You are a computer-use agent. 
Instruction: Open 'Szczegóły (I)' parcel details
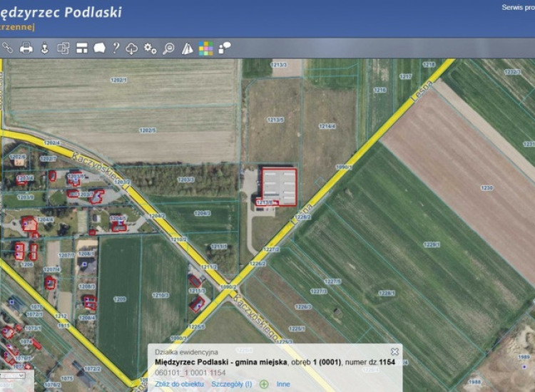coord(232,384)
